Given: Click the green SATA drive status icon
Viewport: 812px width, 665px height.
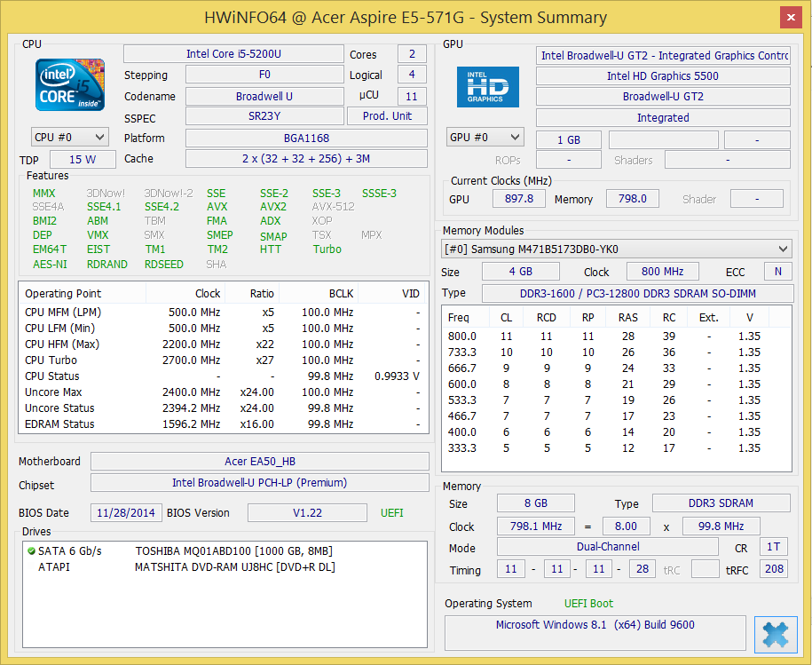Looking at the screenshot, I should point(31,551).
